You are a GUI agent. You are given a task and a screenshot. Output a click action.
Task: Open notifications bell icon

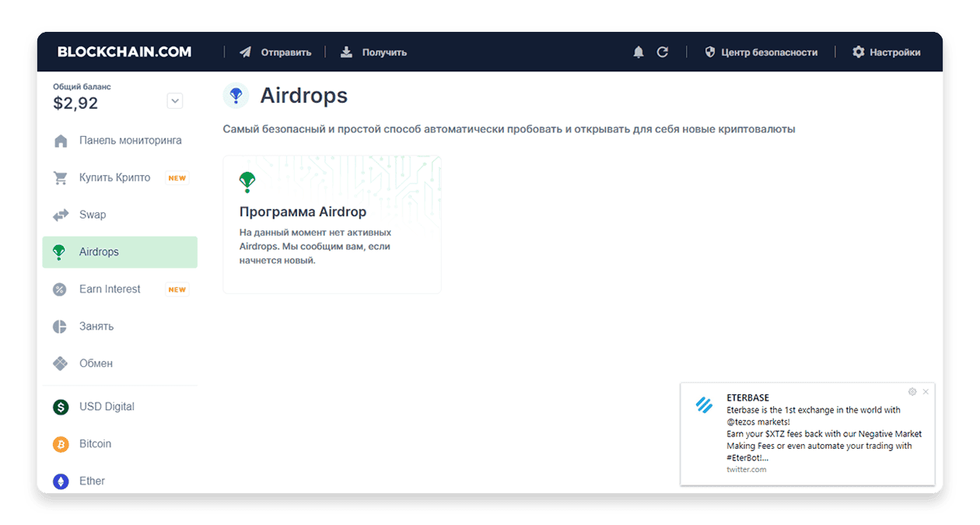coord(639,52)
